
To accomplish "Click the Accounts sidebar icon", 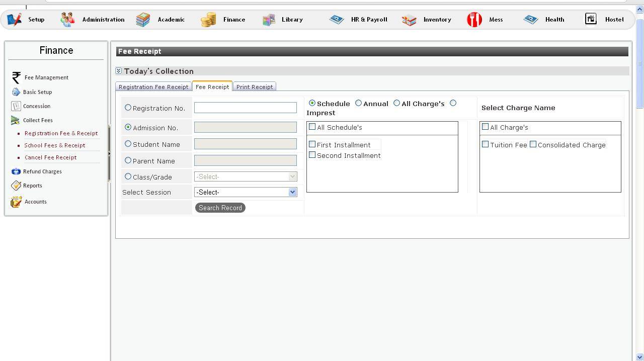I will (x=16, y=202).
